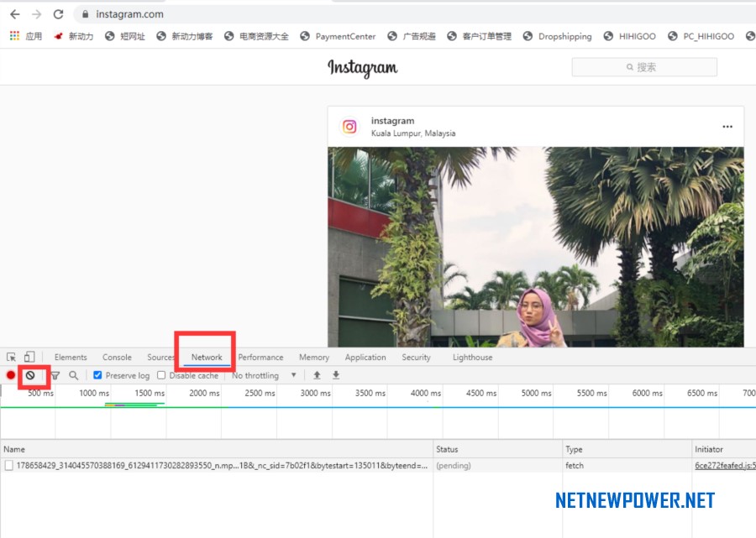Open the 6ce272feafed.js initiator link
The width and height of the screenshot is (756, 538).
(x=725, y=465)
